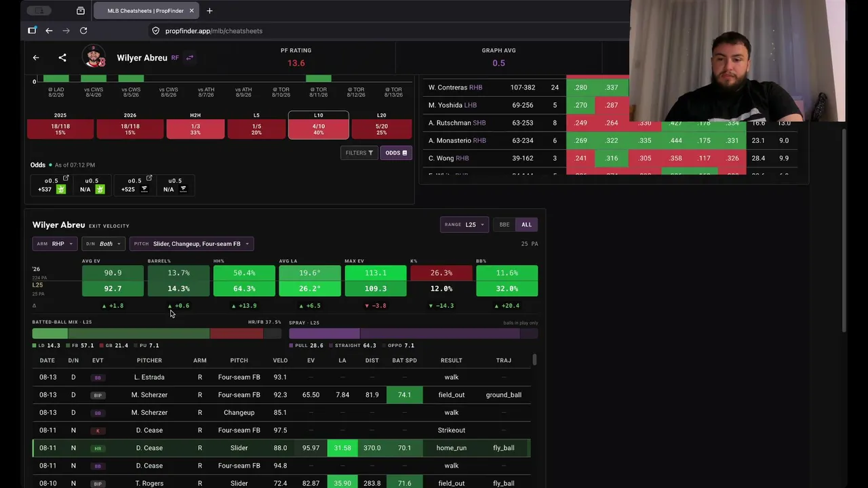
Task: Close the MLB Cheatsheets tab
Action: pos(192,11)
